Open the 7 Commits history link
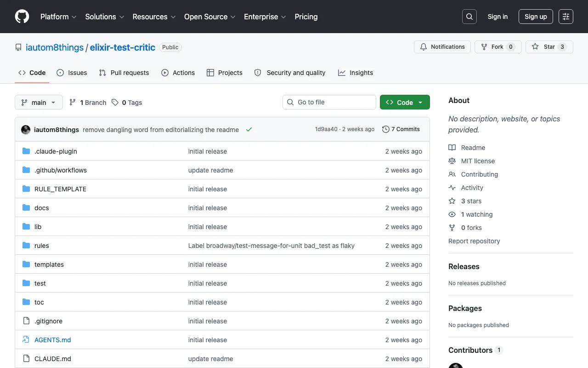 tap(401, 129)
